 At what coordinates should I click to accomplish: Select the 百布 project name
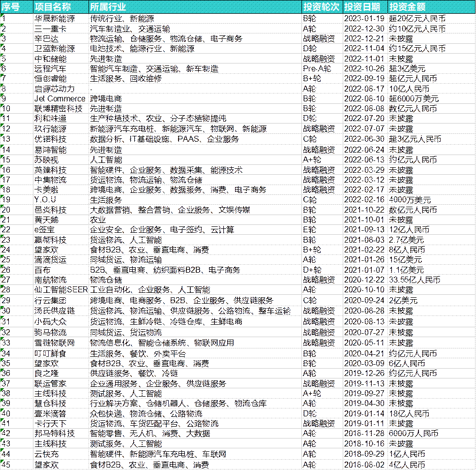coord(42,270)
